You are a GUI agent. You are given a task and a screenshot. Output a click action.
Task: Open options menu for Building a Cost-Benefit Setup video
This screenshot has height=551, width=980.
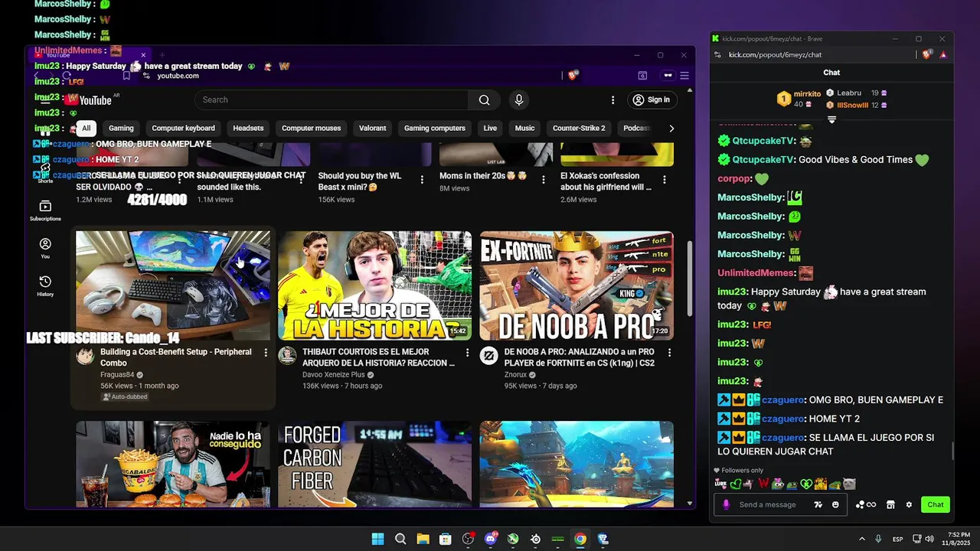pyautogui.click(x=266, y=353)
